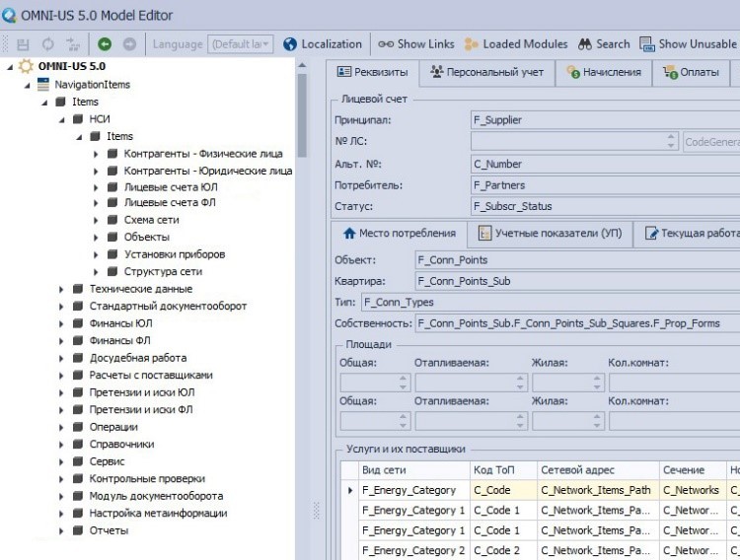Expand the Справочники node
The height and width of the screenshot is (560, 740).
(x=61, y=445)
